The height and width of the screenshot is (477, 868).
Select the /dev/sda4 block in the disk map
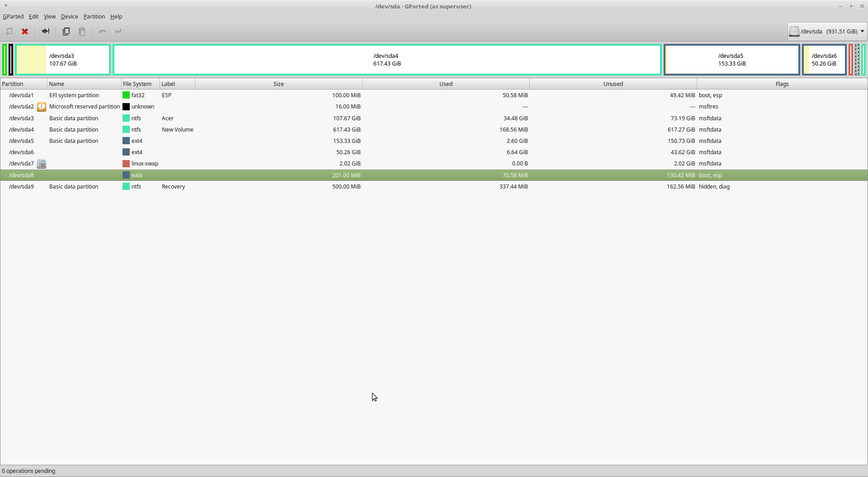(387, 60)
